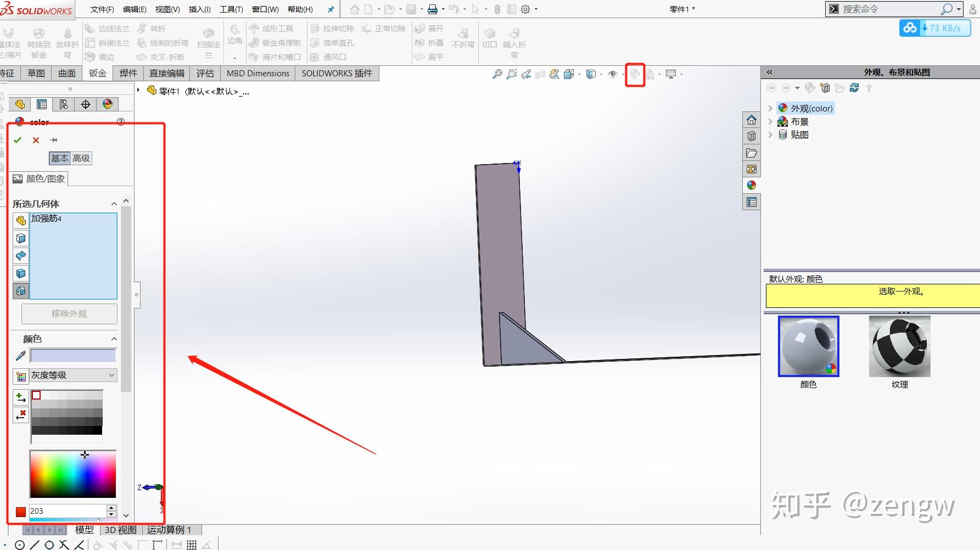Open File Explorer task pane tab
The width and height of the screenshot is (980, 550).
coord(752,153)
